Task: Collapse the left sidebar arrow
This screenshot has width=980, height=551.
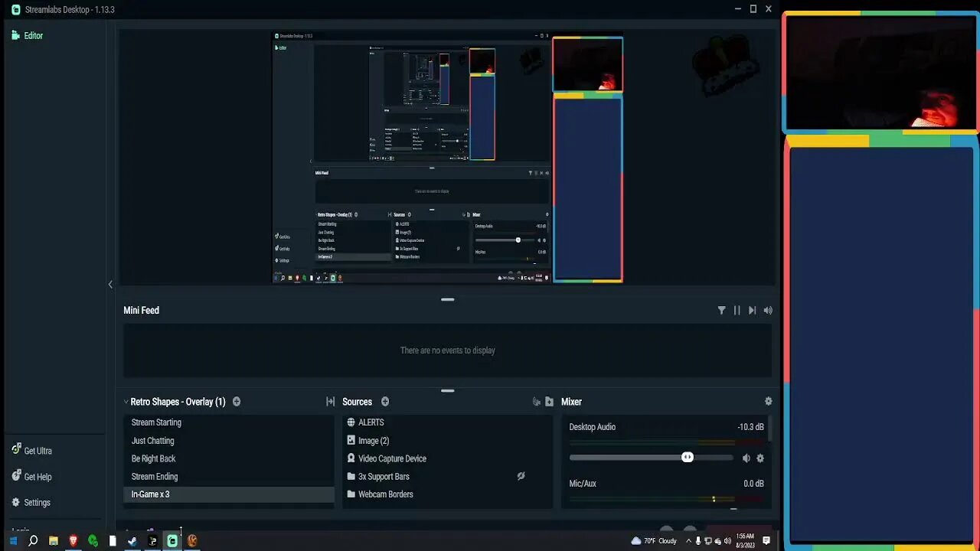Action: click(x=110, y=285)
